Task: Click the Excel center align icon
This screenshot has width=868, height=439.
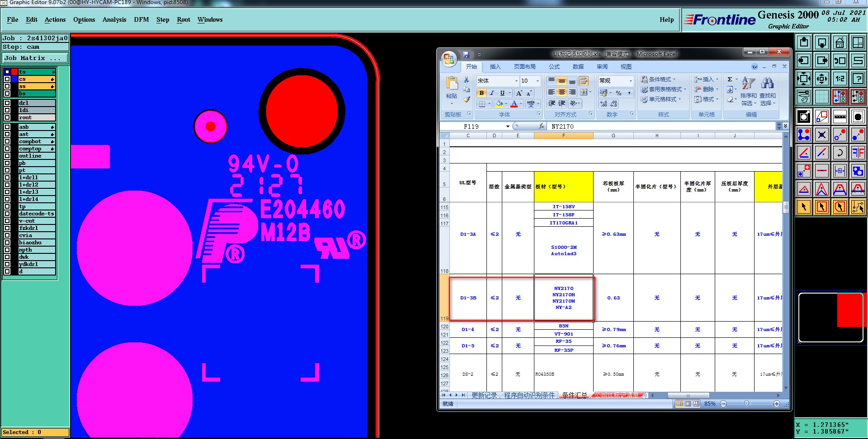Action: 561,92
